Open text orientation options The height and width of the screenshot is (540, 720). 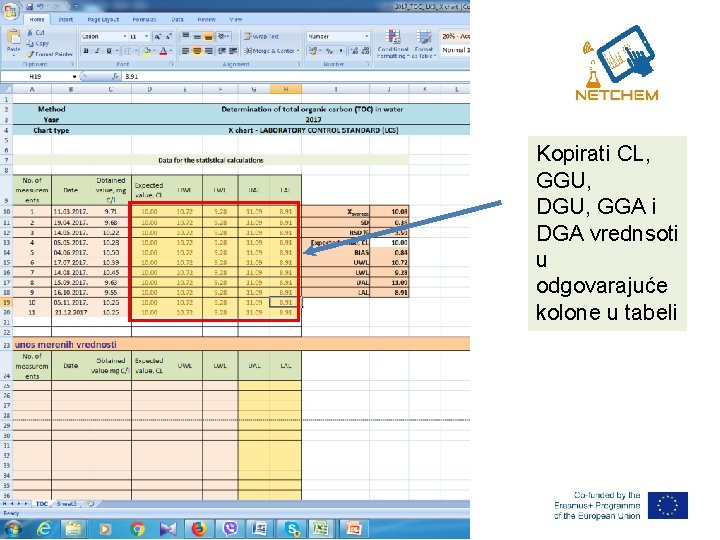224,36
